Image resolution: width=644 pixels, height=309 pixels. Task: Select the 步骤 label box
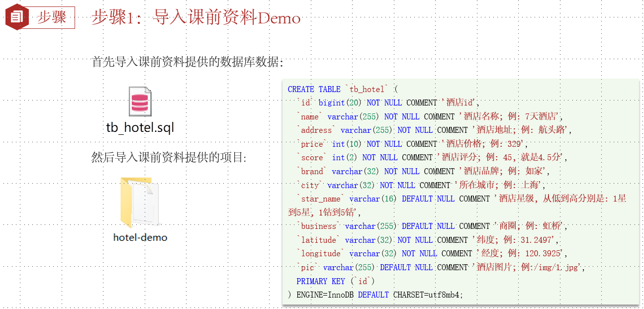point(52,17)
